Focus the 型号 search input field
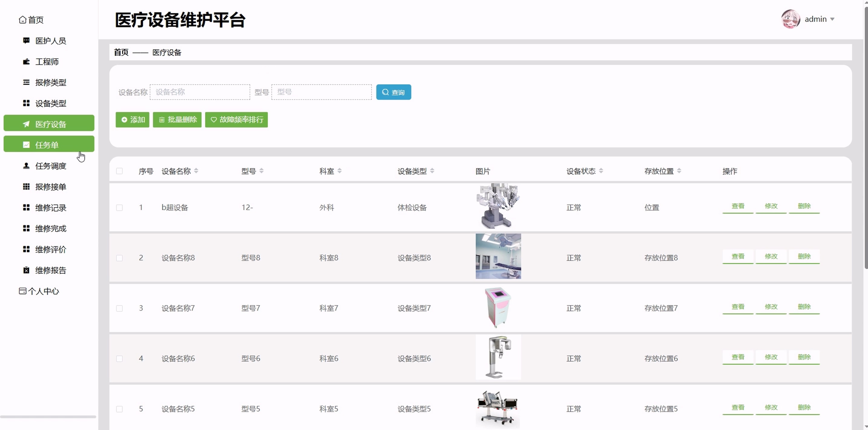Image resolution: width=868 pixels, height=430 pixels. [321, 92]
